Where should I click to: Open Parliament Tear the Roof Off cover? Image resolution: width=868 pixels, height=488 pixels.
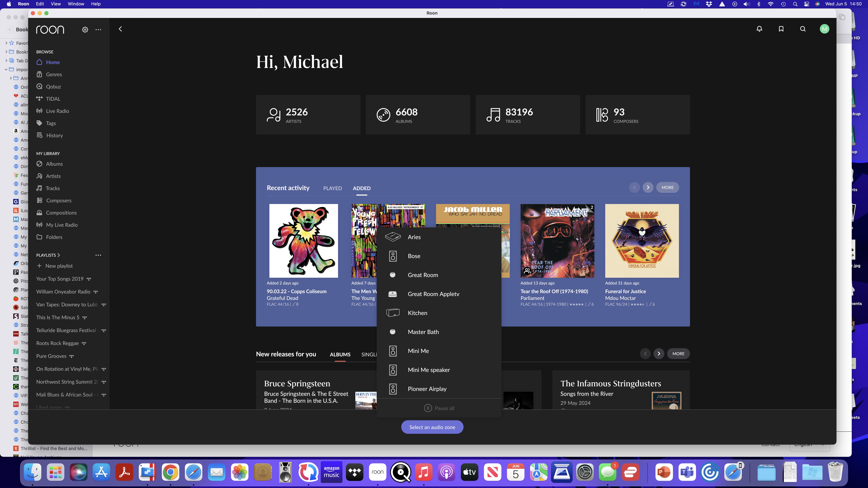pyautogui.click(x=557, y=241)
